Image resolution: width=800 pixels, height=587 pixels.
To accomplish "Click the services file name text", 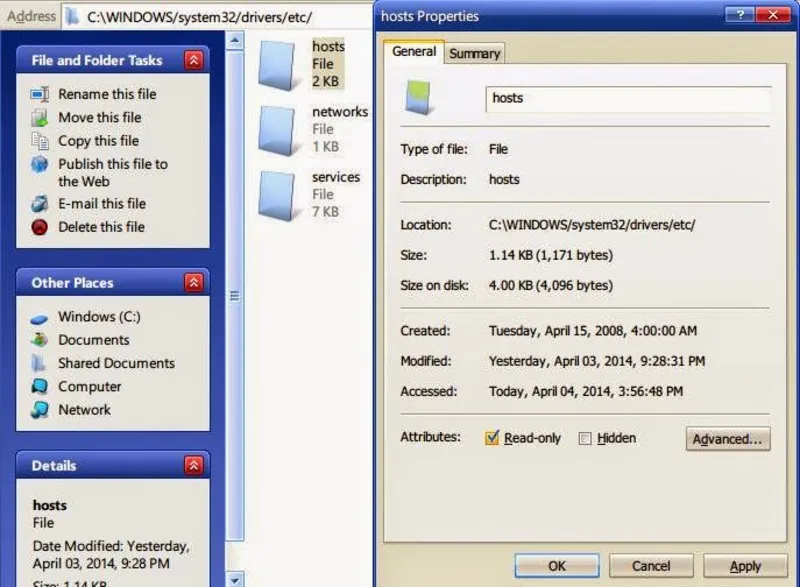I will (x=336, y=177).
